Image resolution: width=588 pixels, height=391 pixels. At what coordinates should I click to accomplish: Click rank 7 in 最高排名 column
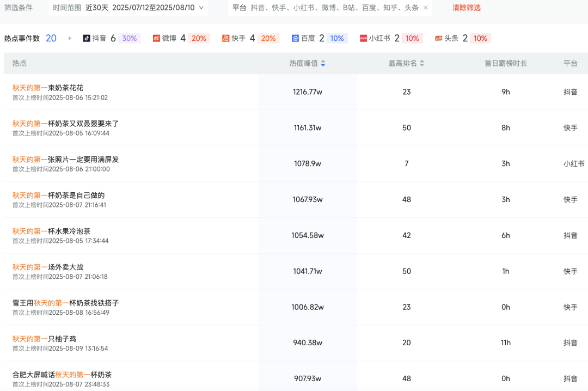point(407,163)
